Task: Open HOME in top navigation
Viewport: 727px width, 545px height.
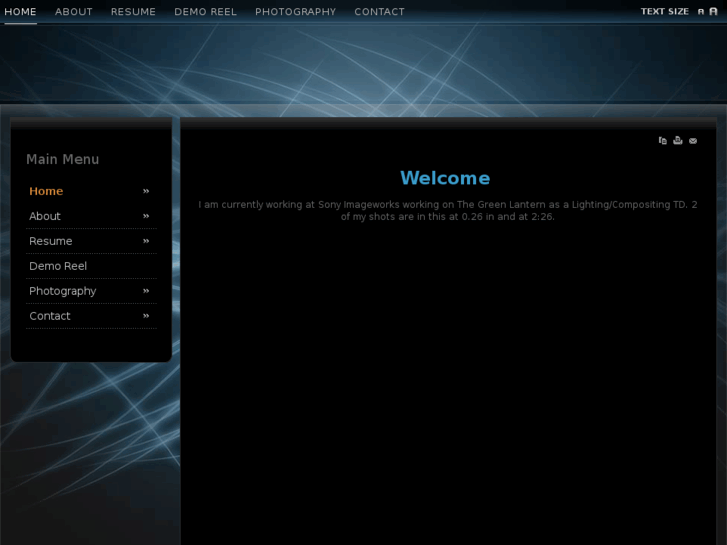Action: coord(20,12)
